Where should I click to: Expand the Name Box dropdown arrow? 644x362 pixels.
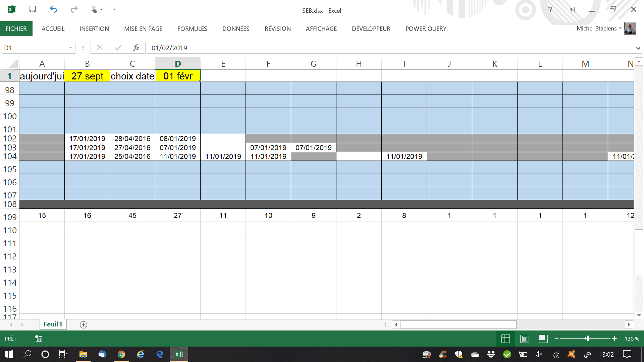[70, 48]
